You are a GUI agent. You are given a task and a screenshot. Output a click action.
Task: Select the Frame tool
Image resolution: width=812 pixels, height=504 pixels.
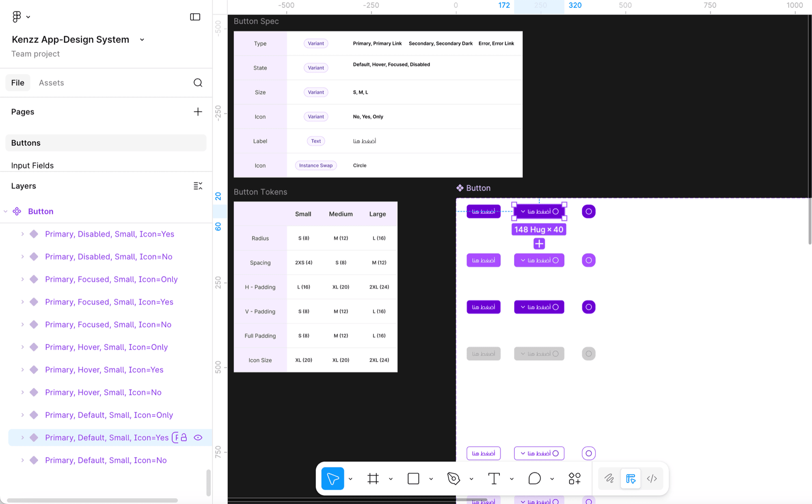point(373,479)
